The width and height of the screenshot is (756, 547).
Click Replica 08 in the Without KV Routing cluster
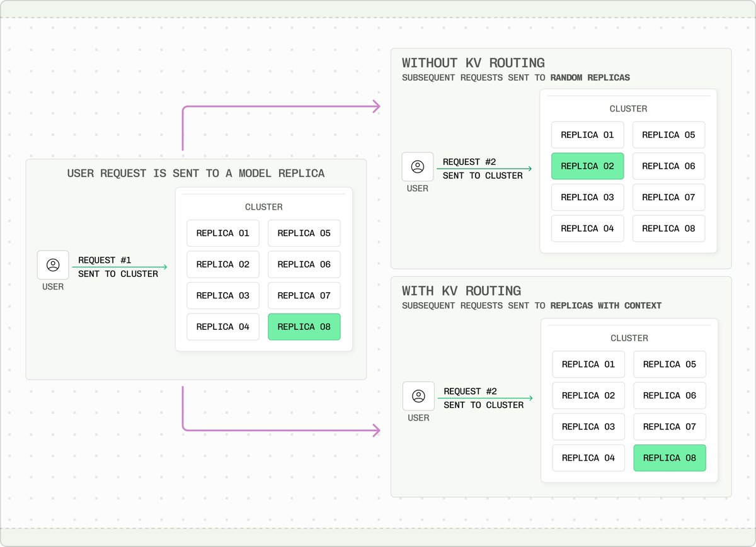668,228
